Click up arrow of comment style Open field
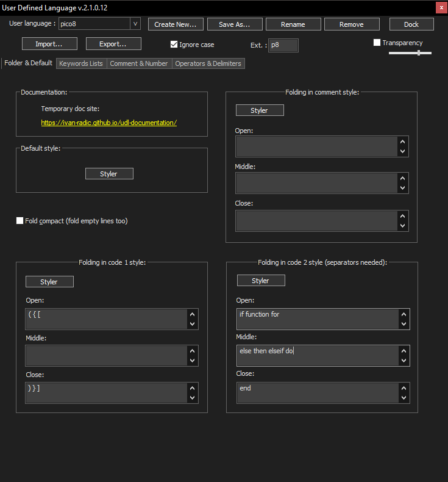 point(402,142)
